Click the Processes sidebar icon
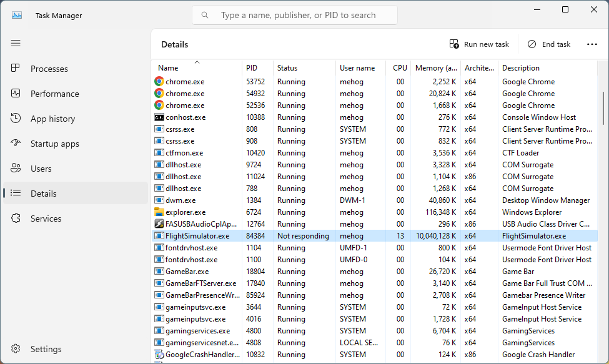The width and height of the screenshot is (609, 364). click(x=16, y=68)
